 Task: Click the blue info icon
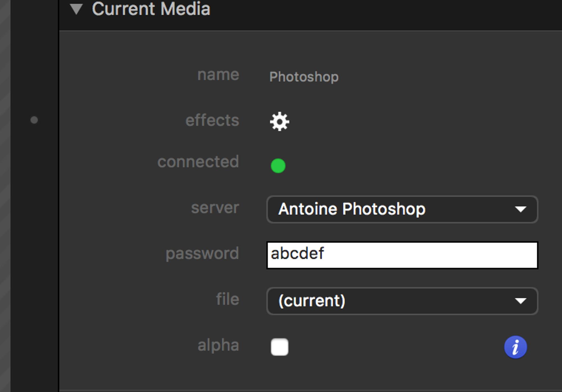click(515, 347)
